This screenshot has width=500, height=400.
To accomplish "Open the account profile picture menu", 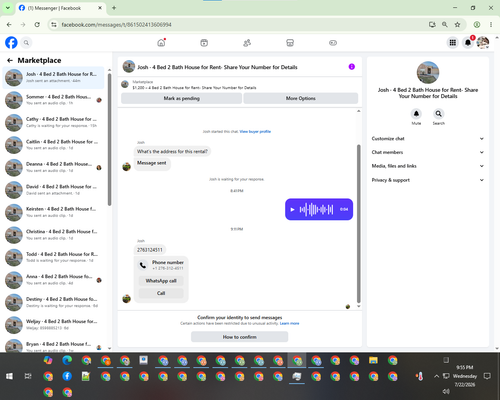I will click(x=483, y=43).
